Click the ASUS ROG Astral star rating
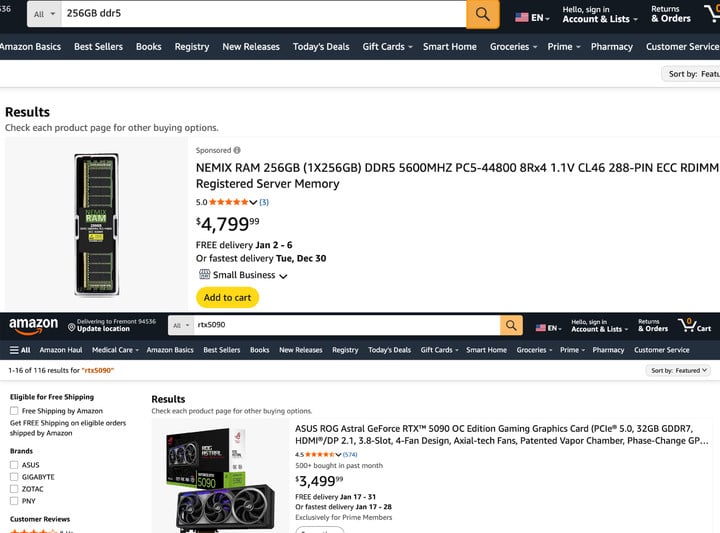Screen dimensions: 720x533 pyautogui.click(x=318, y=454)
